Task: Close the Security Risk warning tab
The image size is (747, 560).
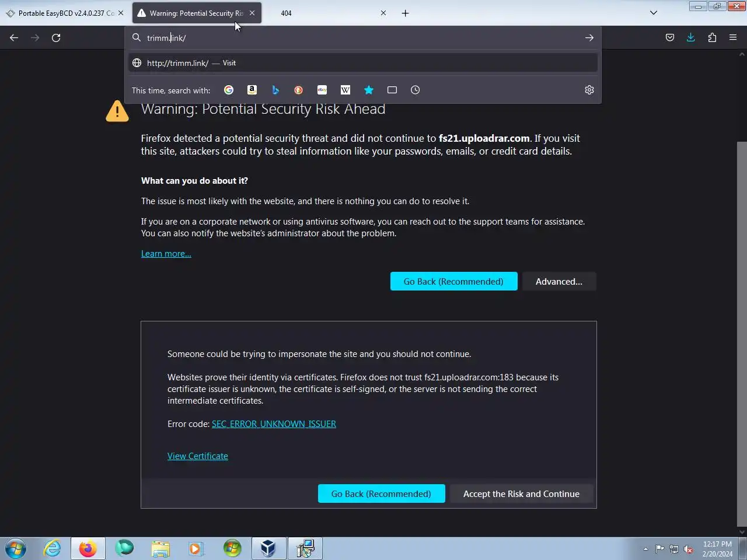Action: (252, 13)
